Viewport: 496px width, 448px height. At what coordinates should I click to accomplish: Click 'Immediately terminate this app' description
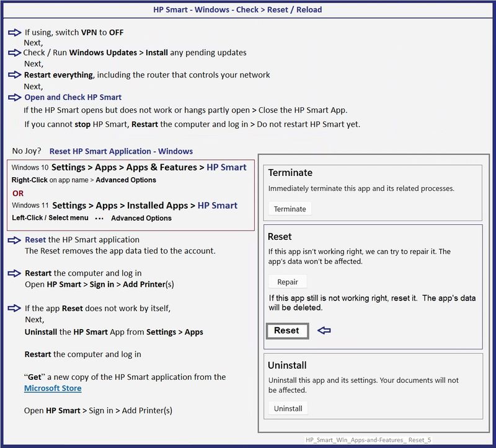(x=361, y=189)
